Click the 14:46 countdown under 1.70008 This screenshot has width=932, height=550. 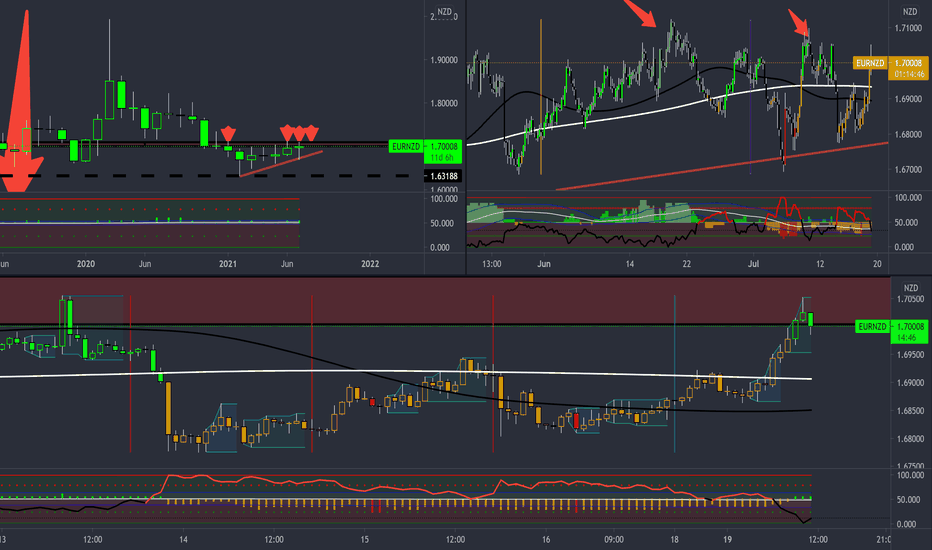pos(906,338)
